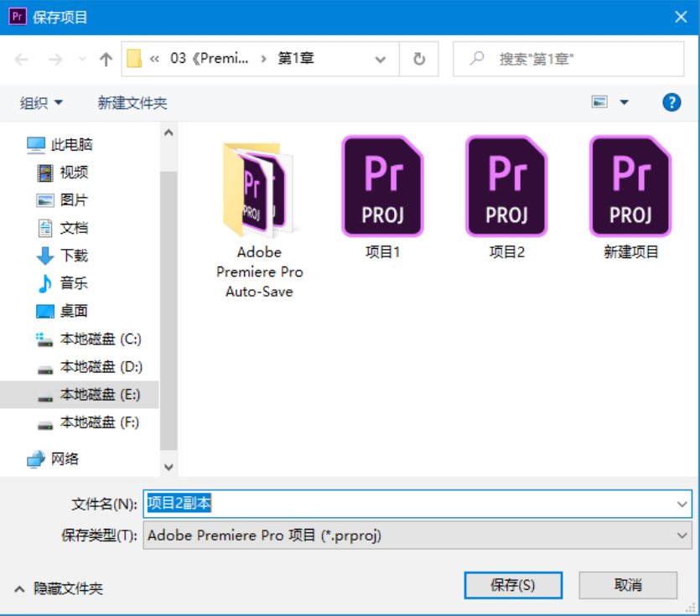Close the 保存项目 dialog
This screenshot has height=616, width=700.
(x=681, y=17)
